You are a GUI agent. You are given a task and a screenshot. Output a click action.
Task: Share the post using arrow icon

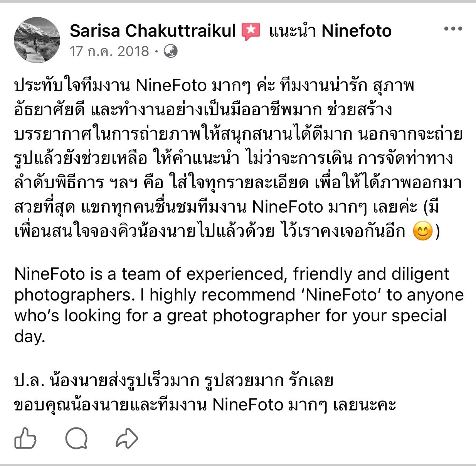[127, 438]
